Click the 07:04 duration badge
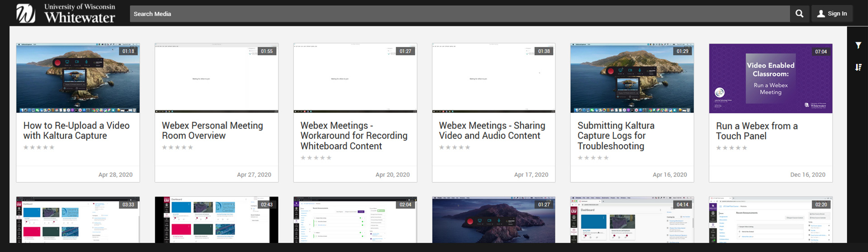The width and height of the screenshot is (868, 252). point(821,52)
